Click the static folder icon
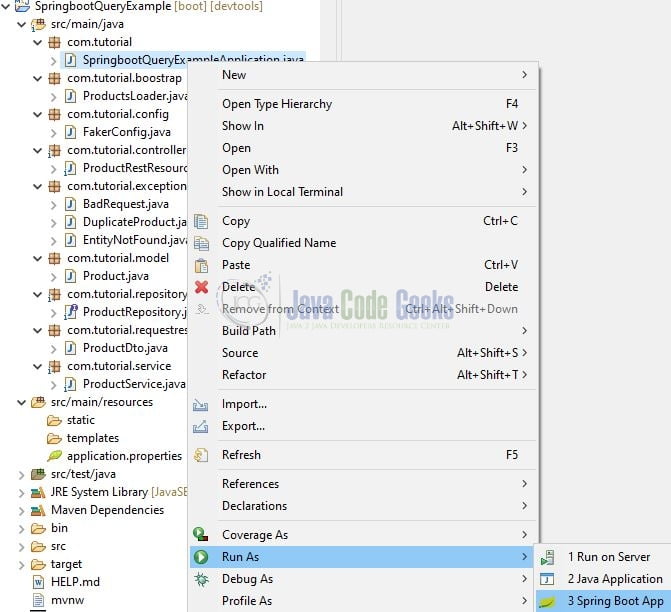The height and width of the screenshot is (612, 671). (x=54, y=421)
